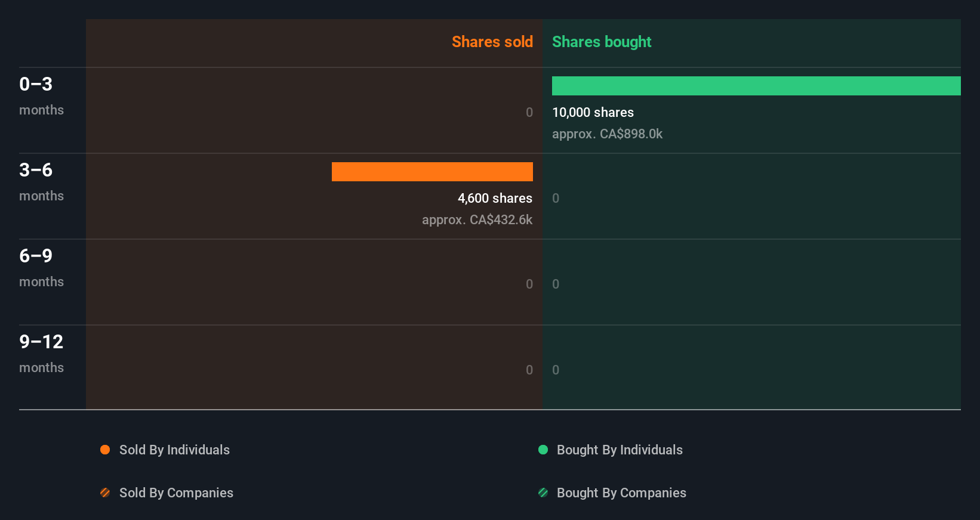
Task: Click the striped Sold By Companies legend icon
Action: [105, 493]
